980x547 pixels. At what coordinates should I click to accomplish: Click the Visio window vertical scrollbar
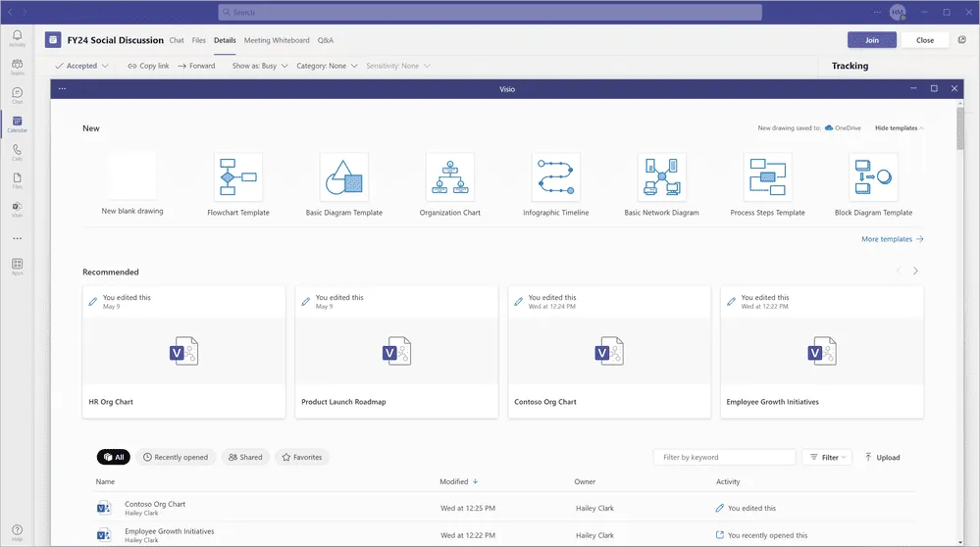(x=960, y=128)
